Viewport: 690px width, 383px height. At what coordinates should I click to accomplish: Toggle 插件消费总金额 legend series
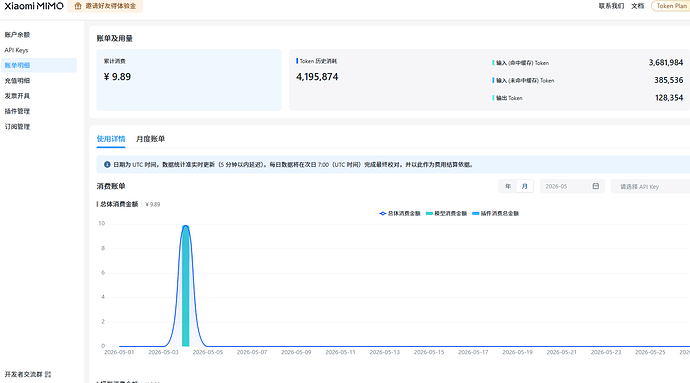495,214
